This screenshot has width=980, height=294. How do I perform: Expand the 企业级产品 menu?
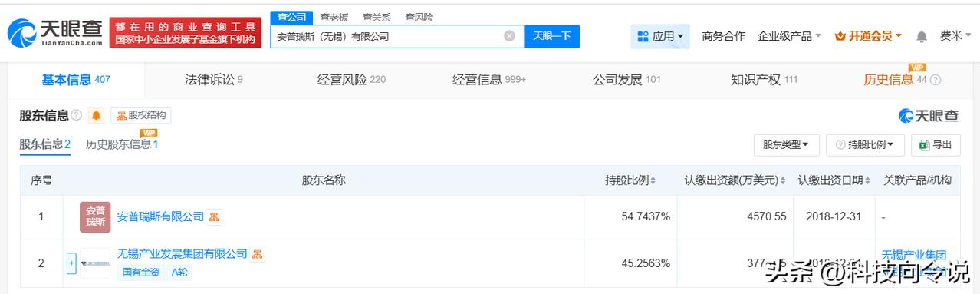(789, 36)
